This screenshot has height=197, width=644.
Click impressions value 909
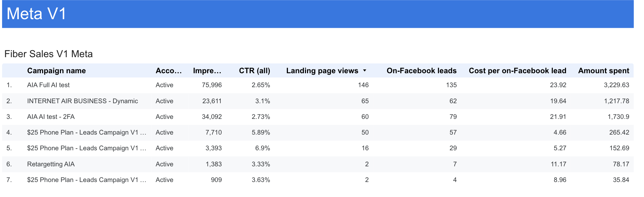[216, 180]
